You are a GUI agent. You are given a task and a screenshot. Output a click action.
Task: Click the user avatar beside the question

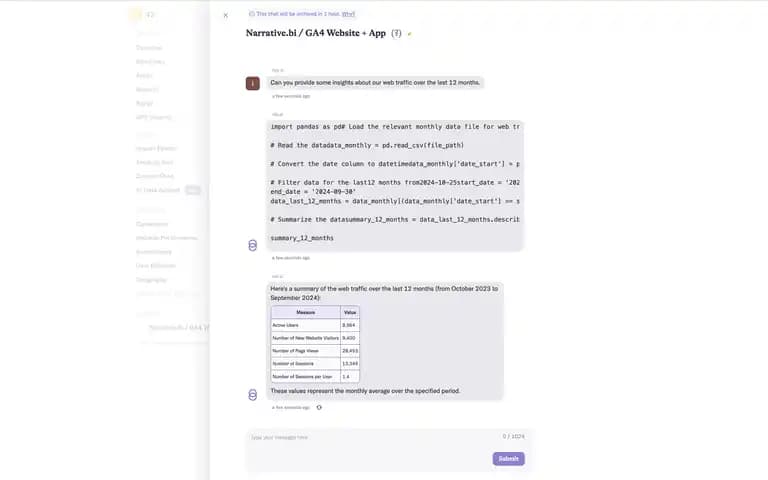tap(253, 83)
